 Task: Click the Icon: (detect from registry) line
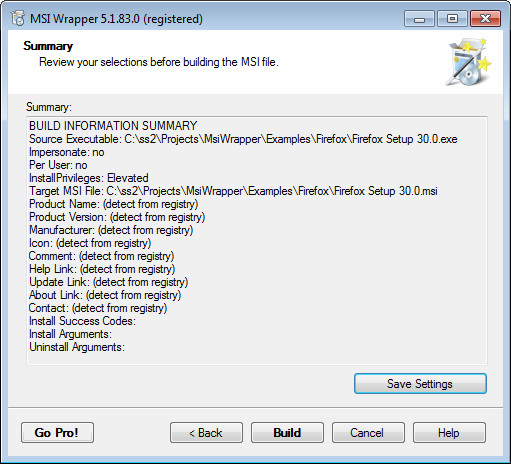click(90, 243)
